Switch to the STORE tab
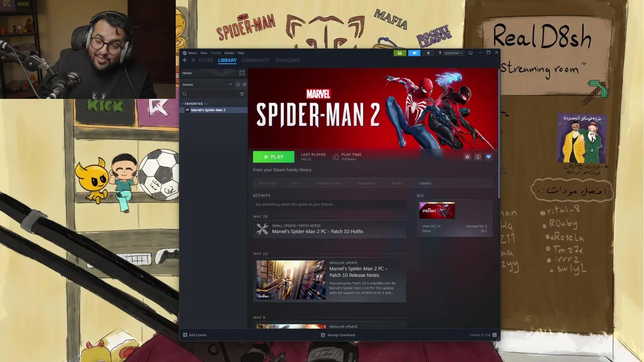644x362 pixels. point(205,60)
